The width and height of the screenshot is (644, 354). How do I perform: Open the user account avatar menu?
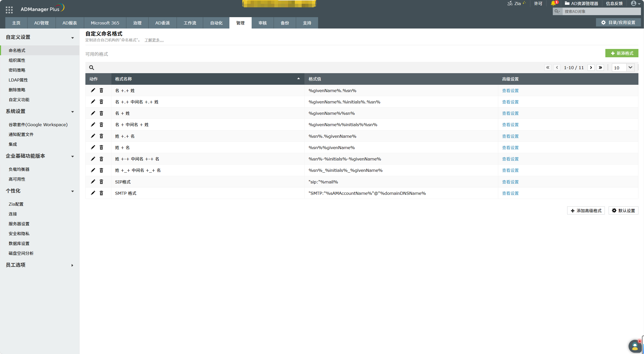point(635,4)
